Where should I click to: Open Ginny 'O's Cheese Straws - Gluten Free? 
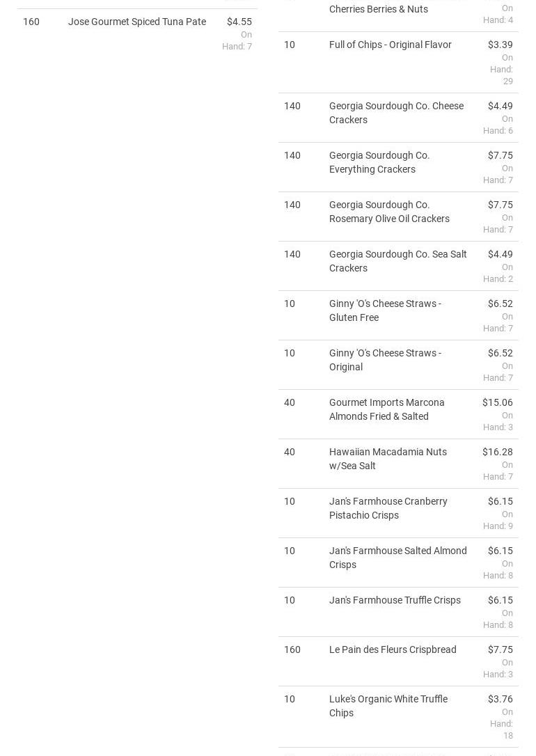coord(384,310)
